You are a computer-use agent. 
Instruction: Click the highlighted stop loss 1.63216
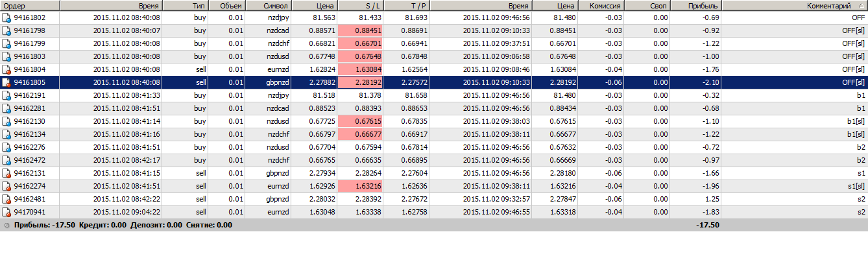(361, 186)
